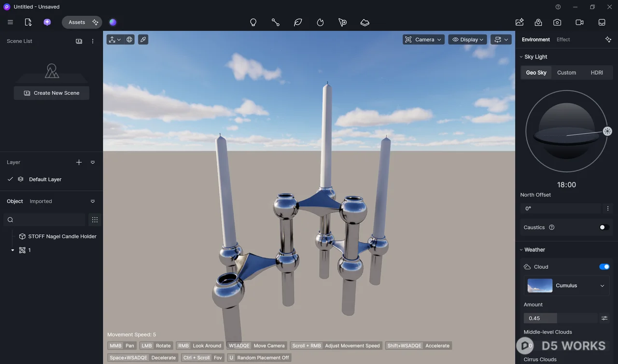Image resolution: width=618 pixels, height=364 pixels.
Task: Open the leaf vegetation tool
Action: tap(298, 22)
